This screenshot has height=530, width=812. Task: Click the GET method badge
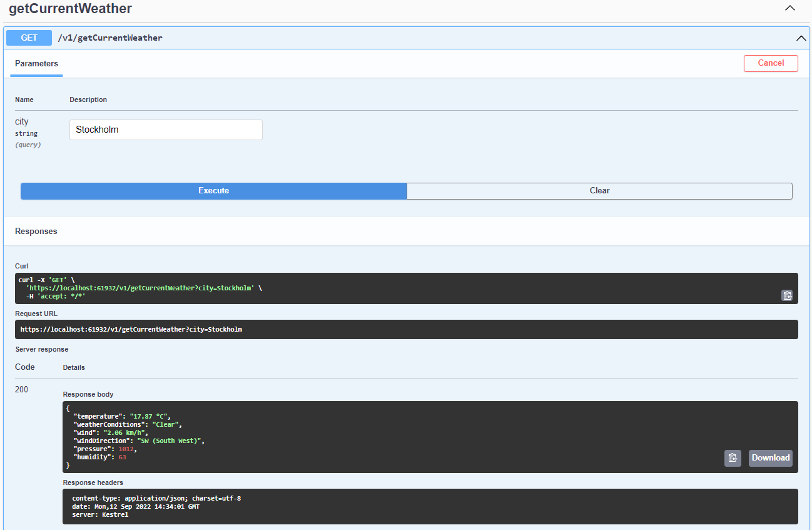coord(28,38)
